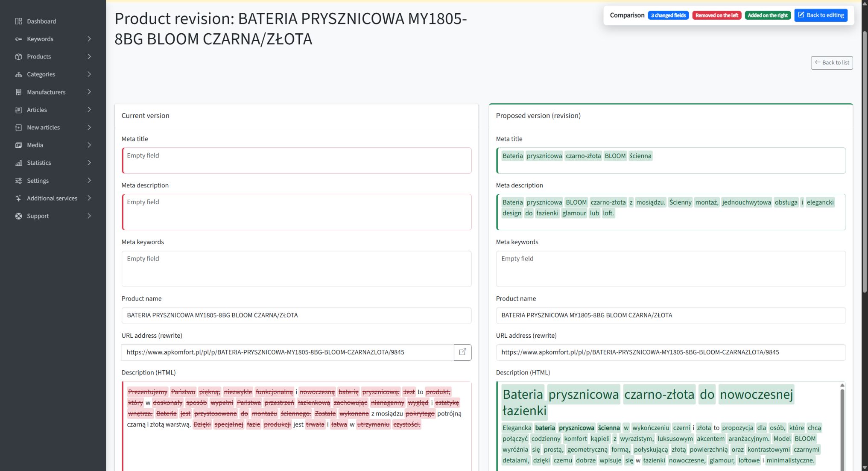Screen dimensions: 868x471
Task: Expand the Settings menu chevron
Action: pyautogui.click(x=89, y=181)
